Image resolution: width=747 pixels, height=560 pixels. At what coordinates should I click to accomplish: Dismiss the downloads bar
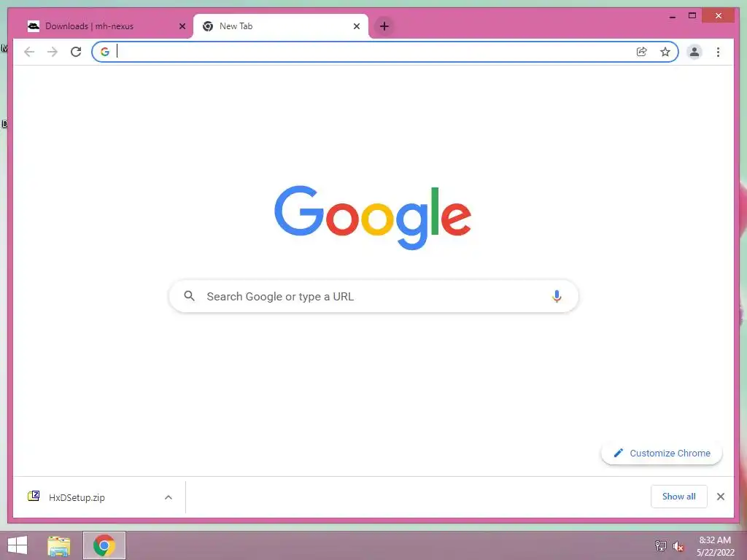tap(721, 497)
